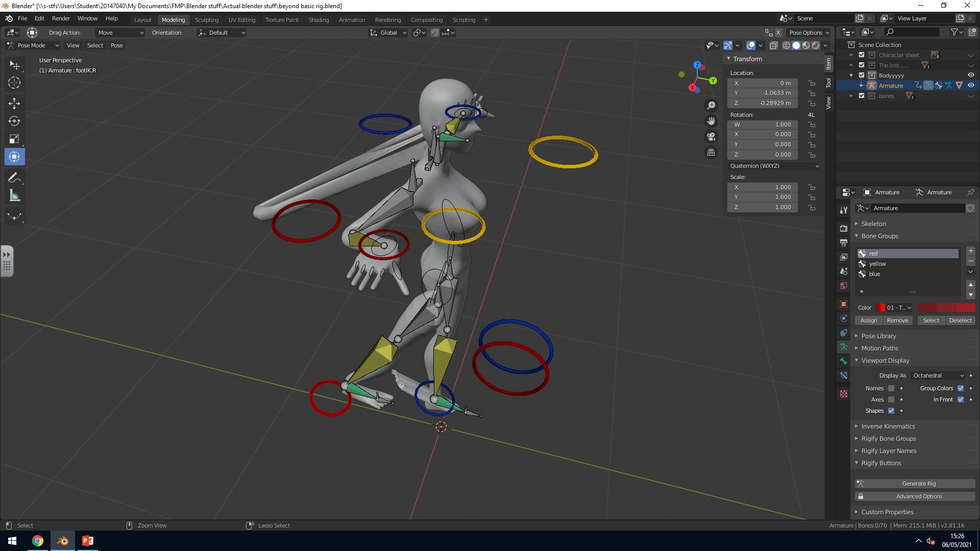Image resolution: width=980 pixels, height=551 pixels.
Task: Select the Rotate tool
Action: click(x=14, y=121)
